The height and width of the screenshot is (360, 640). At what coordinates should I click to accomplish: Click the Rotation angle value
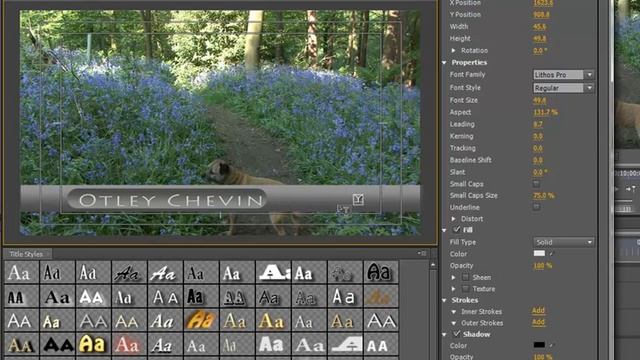tap(540, 51)
